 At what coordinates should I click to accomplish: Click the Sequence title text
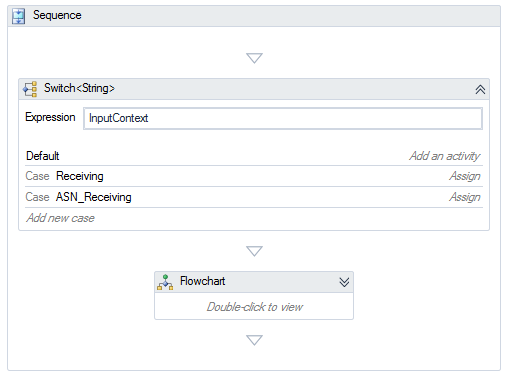coord(57,15)
